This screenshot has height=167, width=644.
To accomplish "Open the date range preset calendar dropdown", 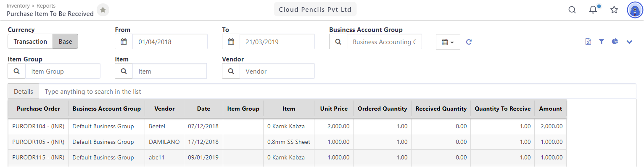I will pos(448,42).
